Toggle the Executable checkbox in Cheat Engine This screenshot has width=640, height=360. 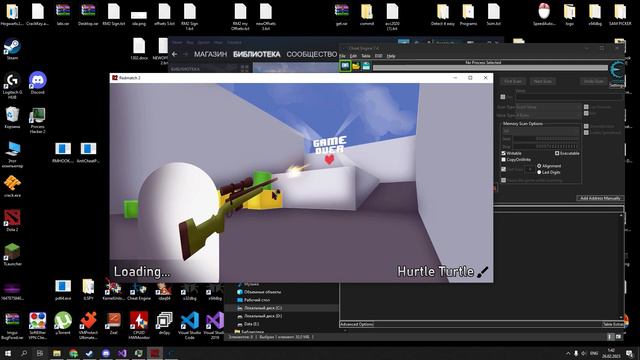[557, 153]
